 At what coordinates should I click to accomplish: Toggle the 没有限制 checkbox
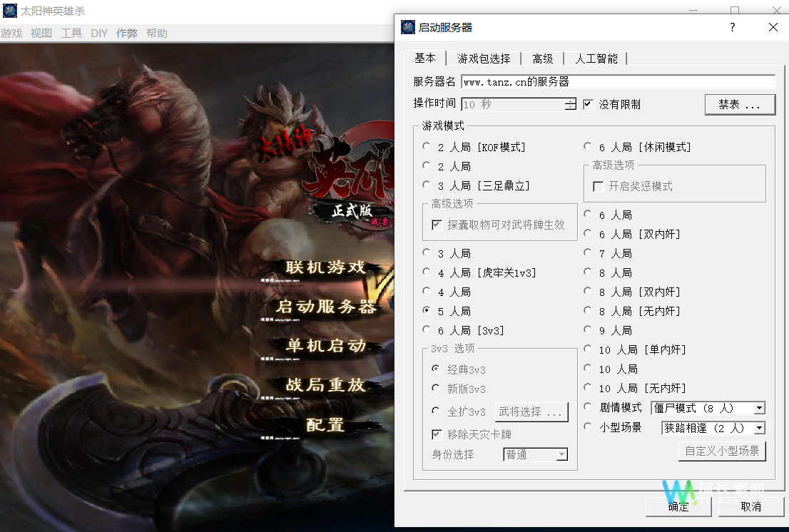[588, 104]
